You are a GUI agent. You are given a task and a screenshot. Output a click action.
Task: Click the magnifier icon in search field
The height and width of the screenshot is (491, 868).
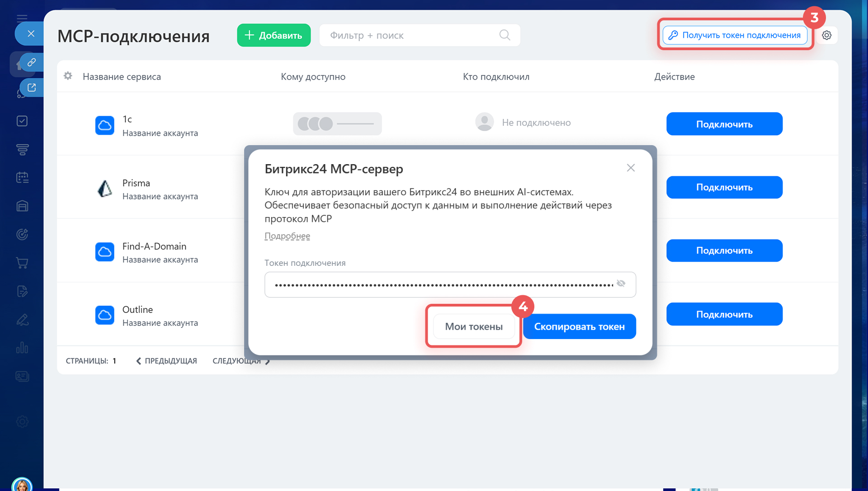pyautogui.click(x=505, y=35)
